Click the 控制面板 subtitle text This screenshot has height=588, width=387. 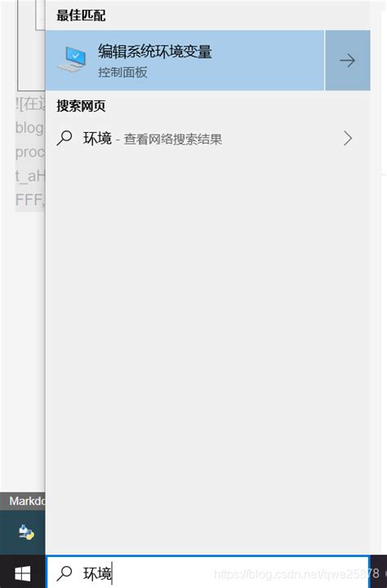click(x=122, y=72)
